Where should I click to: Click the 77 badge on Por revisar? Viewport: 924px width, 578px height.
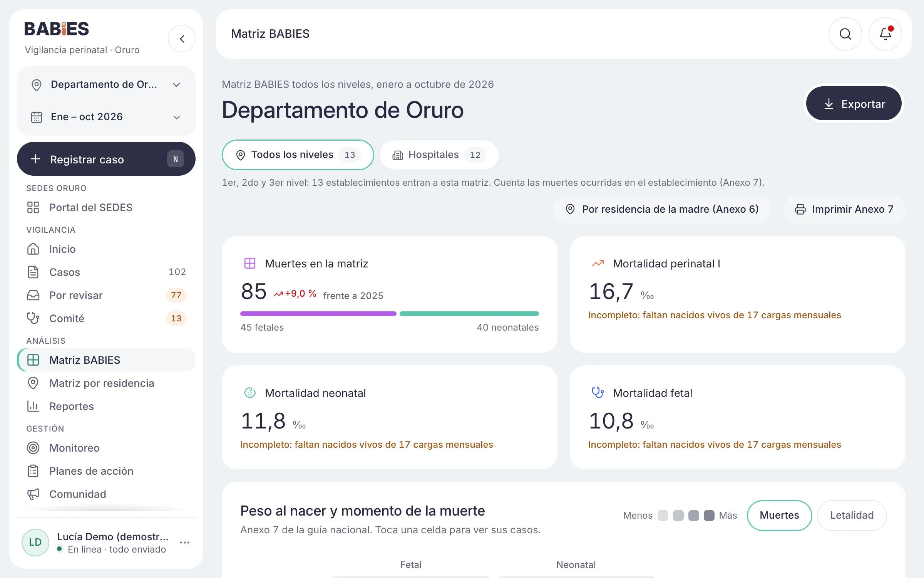pyautogui.click(x=176, y=295)
